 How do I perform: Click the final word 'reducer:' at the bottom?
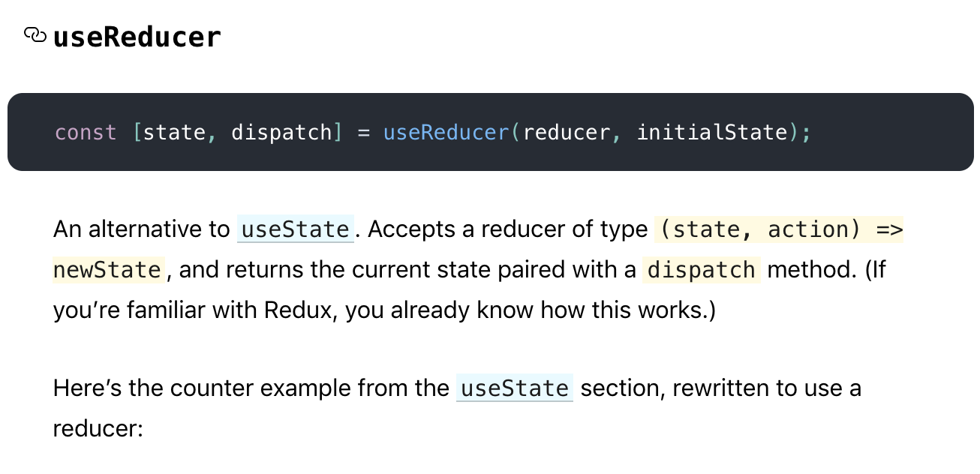pos(98,427)
